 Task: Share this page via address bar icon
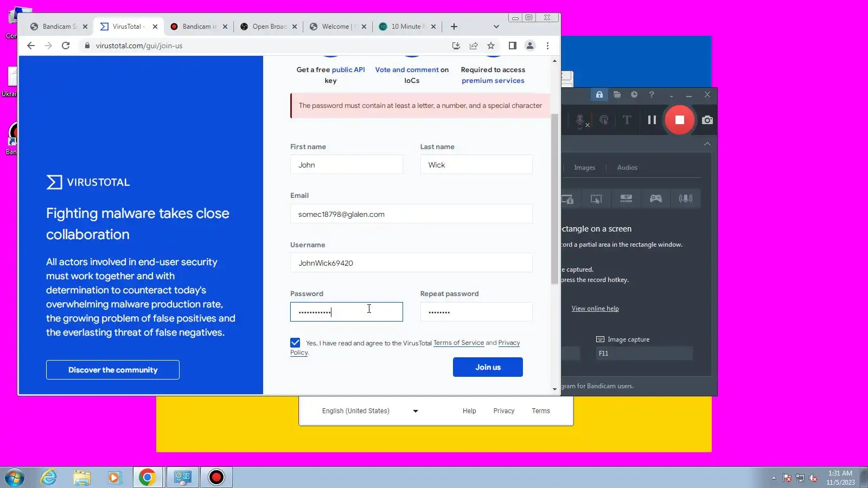(x=474, y=46)
